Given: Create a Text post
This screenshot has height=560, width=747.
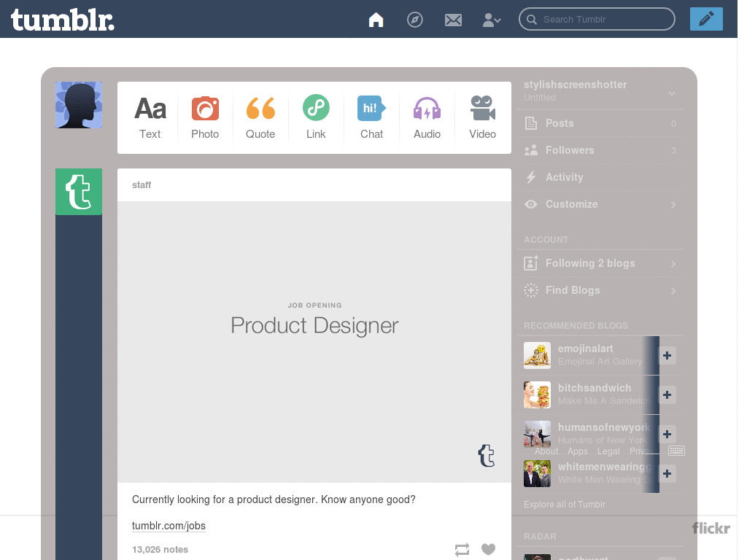Looking at the screenshot, I should 150,117.
